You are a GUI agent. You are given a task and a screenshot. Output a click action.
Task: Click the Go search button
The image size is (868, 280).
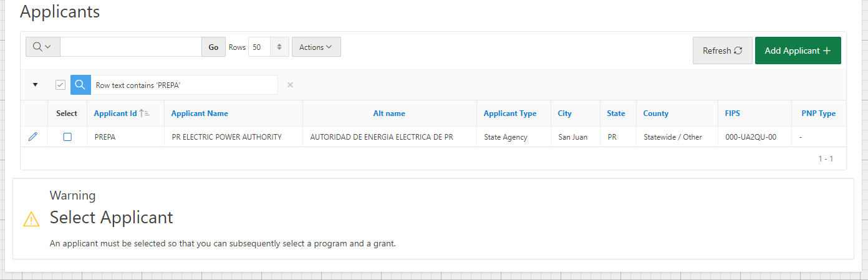pyautogui.click(x=213, y=47)
